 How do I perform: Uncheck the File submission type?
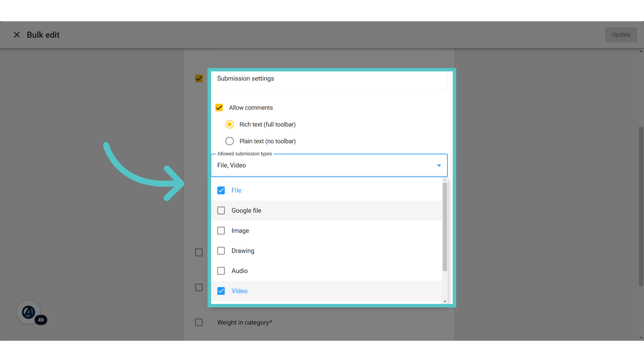coord(221,190)
